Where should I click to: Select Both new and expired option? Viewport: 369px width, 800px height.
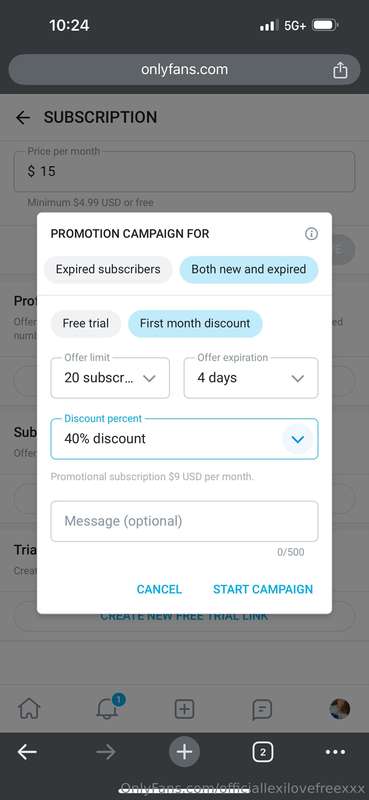pyautogui.click(x=249, y=269)
